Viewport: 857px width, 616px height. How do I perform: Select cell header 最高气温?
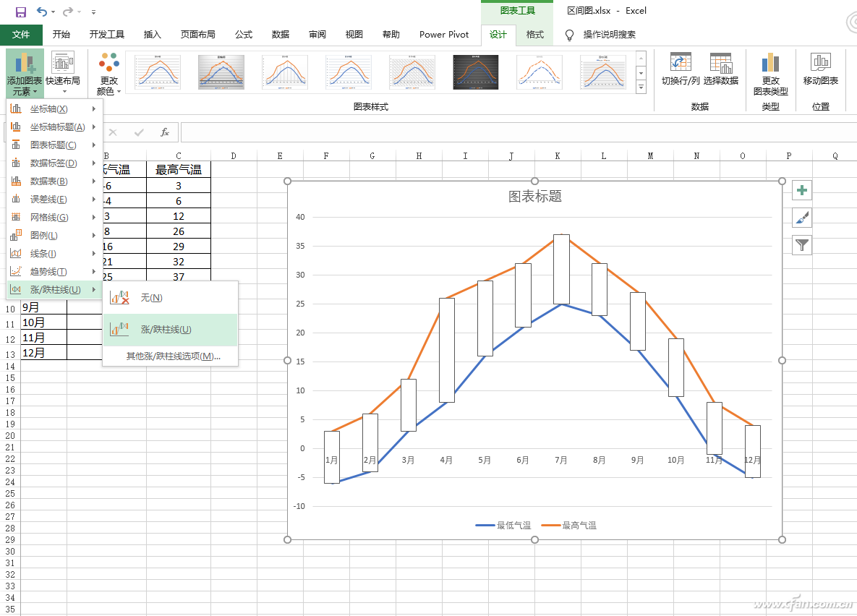(x=178, y=170)
